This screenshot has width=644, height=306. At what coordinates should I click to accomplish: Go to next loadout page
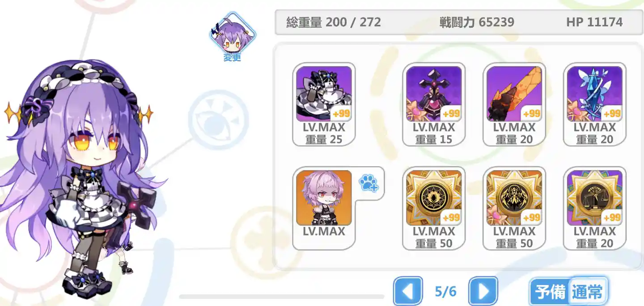click(483, 292)
